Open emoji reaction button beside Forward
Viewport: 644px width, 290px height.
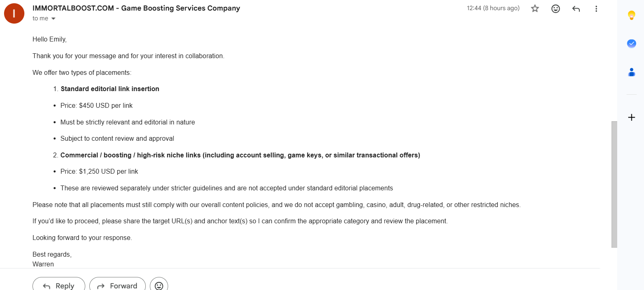(x=159, y=286)
